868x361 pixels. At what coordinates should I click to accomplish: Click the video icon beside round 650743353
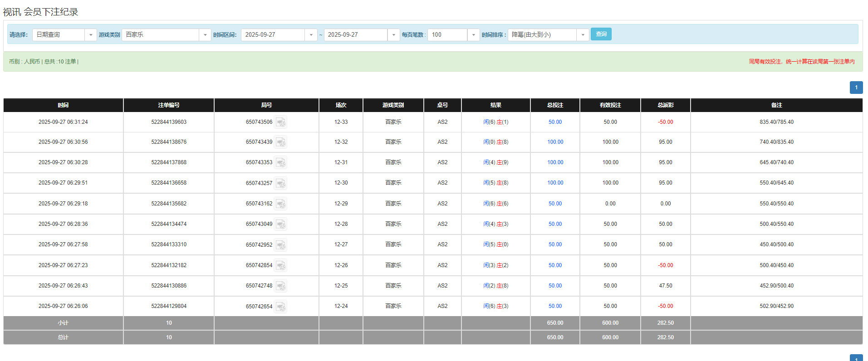pyautogui.click(x=281, y=163)
